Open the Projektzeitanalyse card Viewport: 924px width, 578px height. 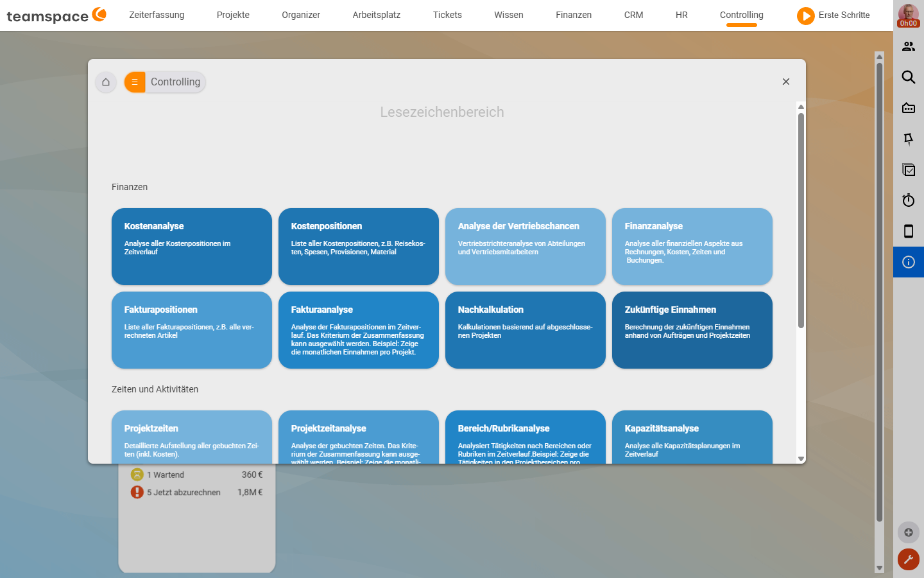[x=359, y=437]
